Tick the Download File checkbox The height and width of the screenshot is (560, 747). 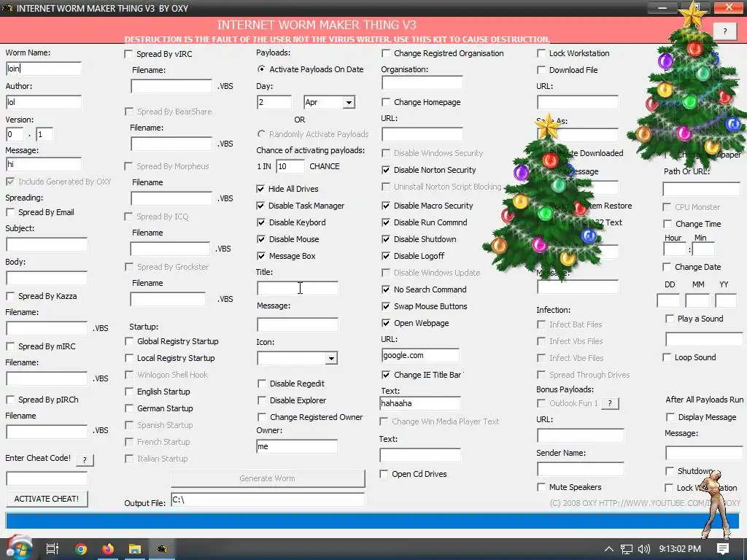pos(541,70)
